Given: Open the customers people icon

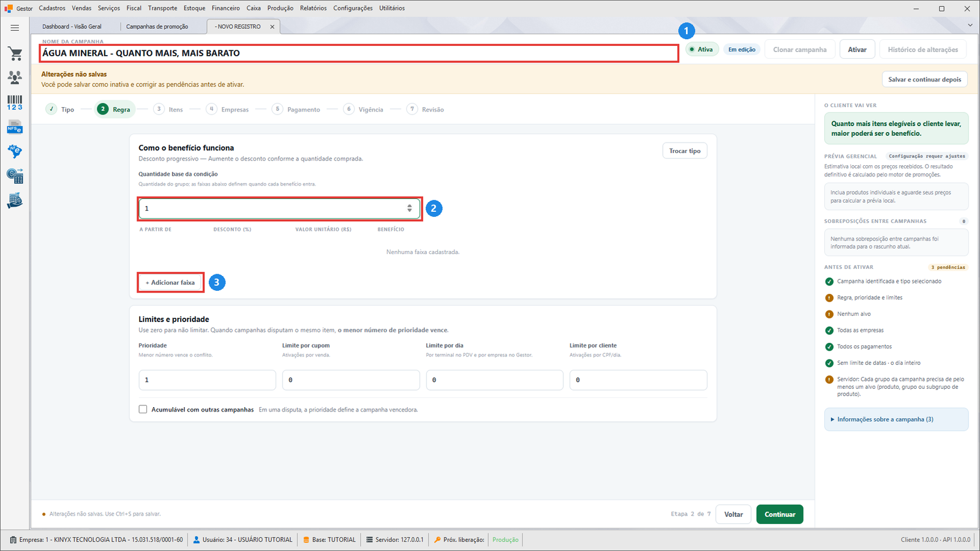Looking at the screenshot, I should tap(15, 77).
